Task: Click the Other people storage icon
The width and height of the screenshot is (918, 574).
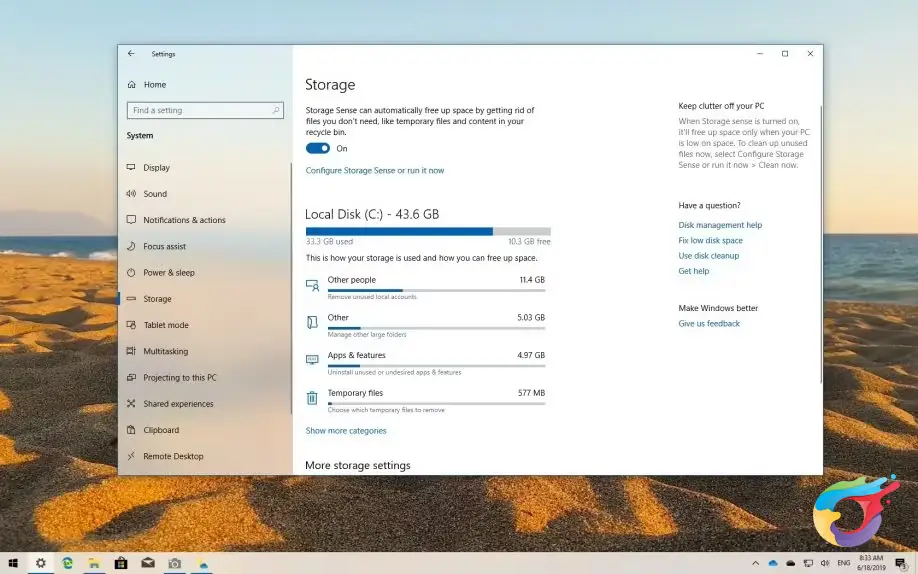Action: point(312,285)
